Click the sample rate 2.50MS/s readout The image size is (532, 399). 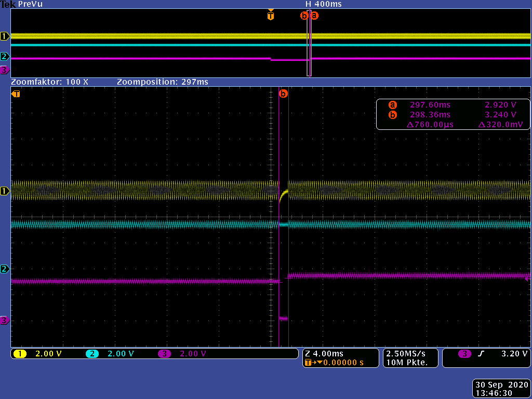pyautogui.click(x=405, y=353)
